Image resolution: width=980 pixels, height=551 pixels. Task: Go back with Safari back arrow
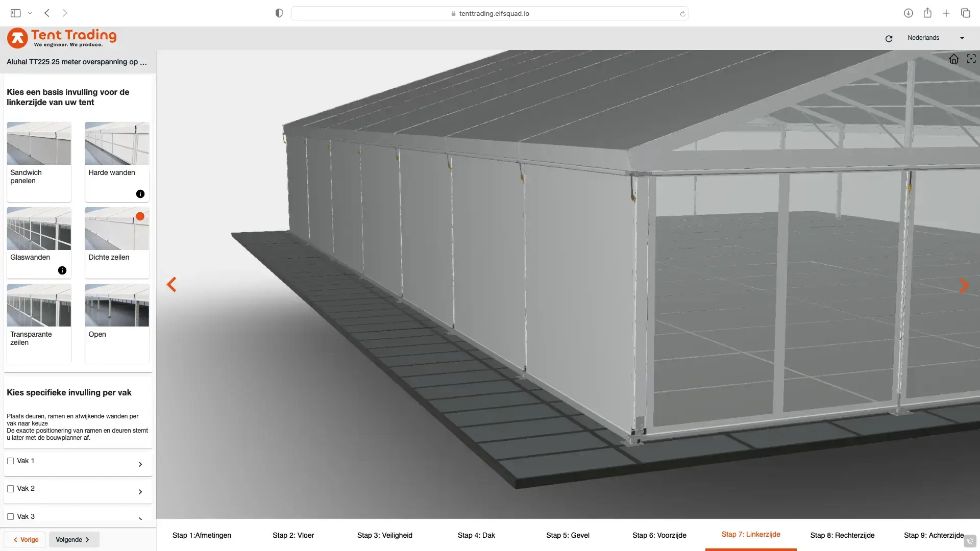coord(47,13)
